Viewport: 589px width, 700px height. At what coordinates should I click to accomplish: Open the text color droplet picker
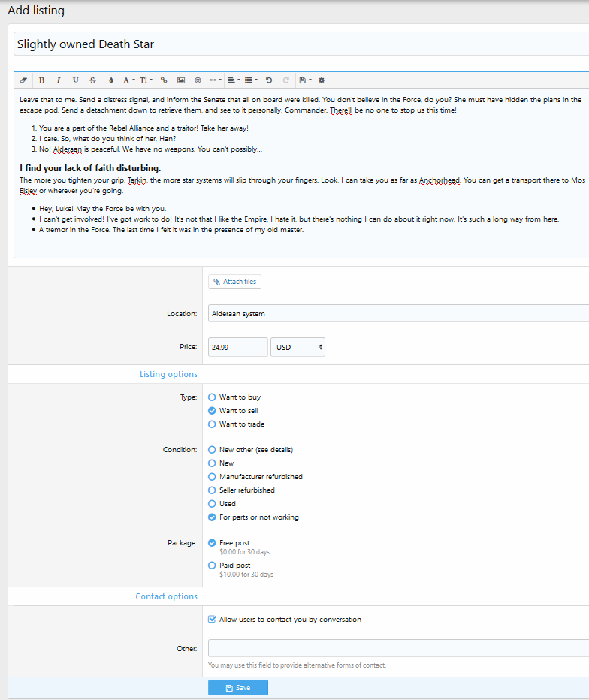click(x=111, y=80)
